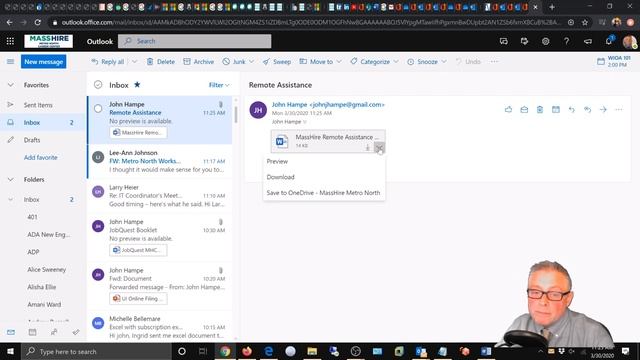This screenshot has width=640, height=360.
Task: Expand the Reply all dropdown arrow
Action: pos(134,62)
